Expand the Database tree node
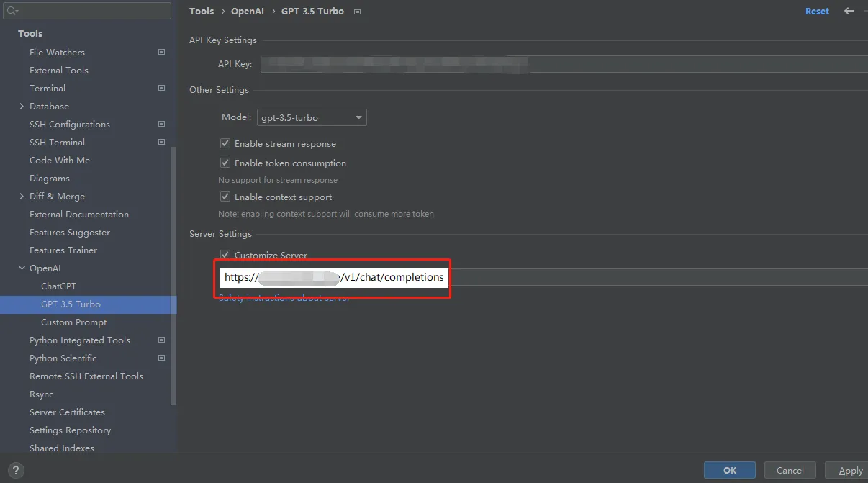This screenshot has width=868, height=483. click(x=22, y=106)
